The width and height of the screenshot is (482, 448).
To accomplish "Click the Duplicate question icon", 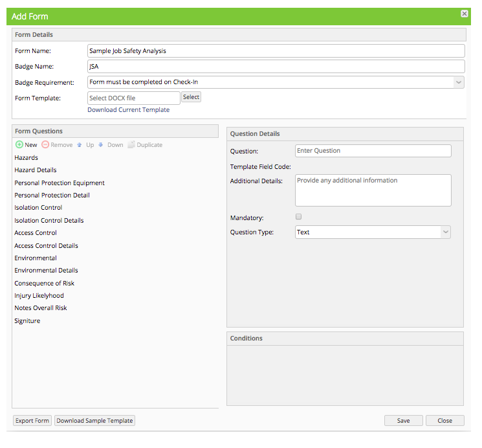I will point(131,144).
